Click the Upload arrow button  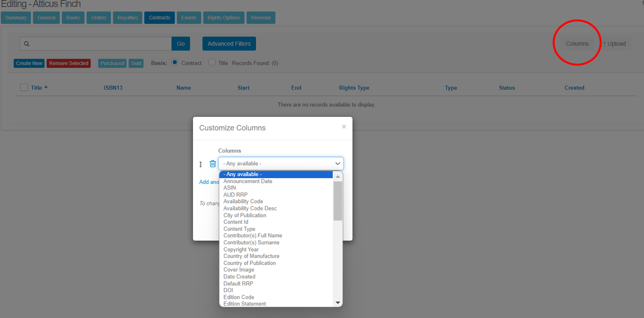[x=614, y=44]
